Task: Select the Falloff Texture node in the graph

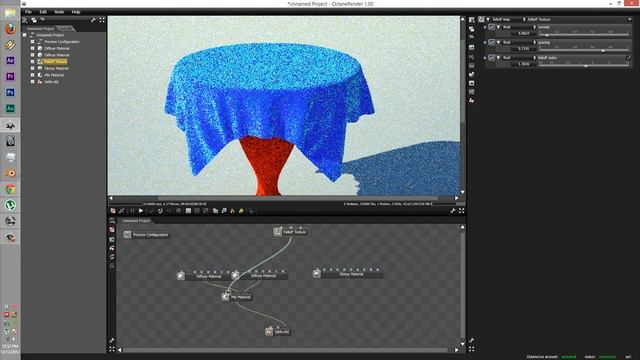Action: [291, 232]
